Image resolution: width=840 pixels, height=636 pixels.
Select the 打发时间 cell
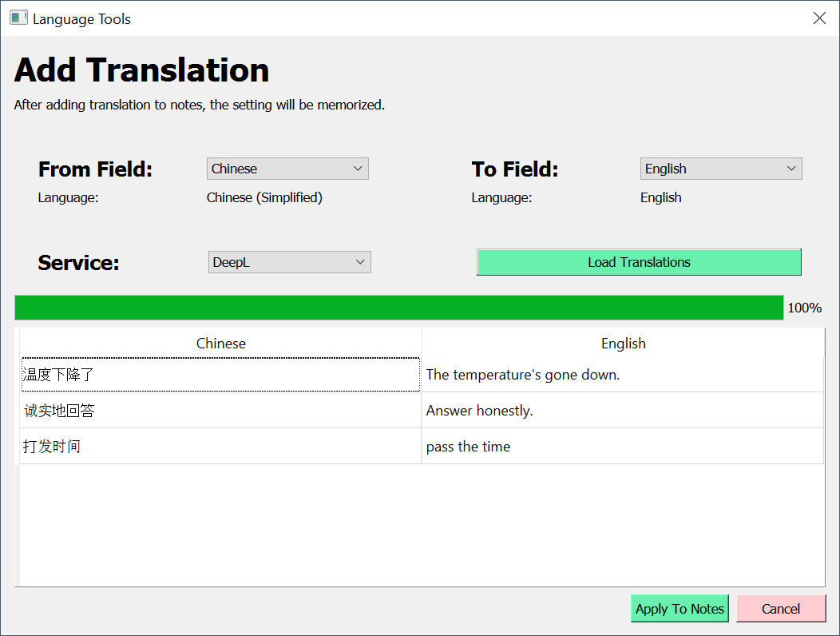[220, 447]
